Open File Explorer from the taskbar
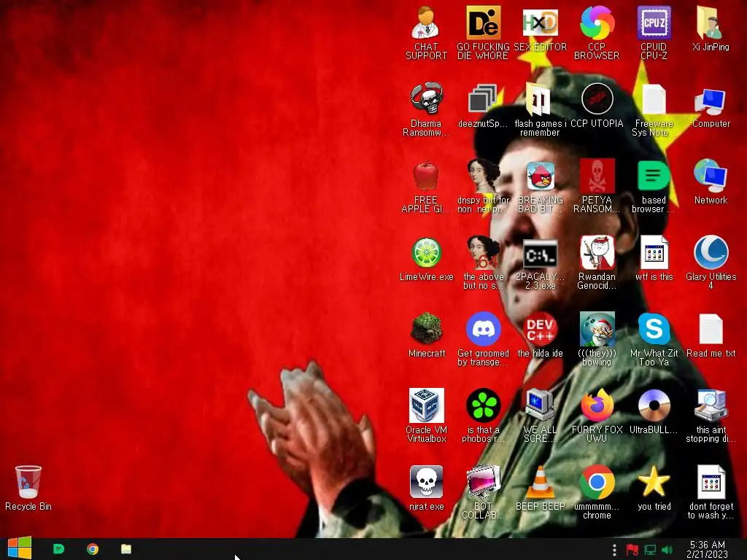 pyautogui.click(x=125, y=549)
